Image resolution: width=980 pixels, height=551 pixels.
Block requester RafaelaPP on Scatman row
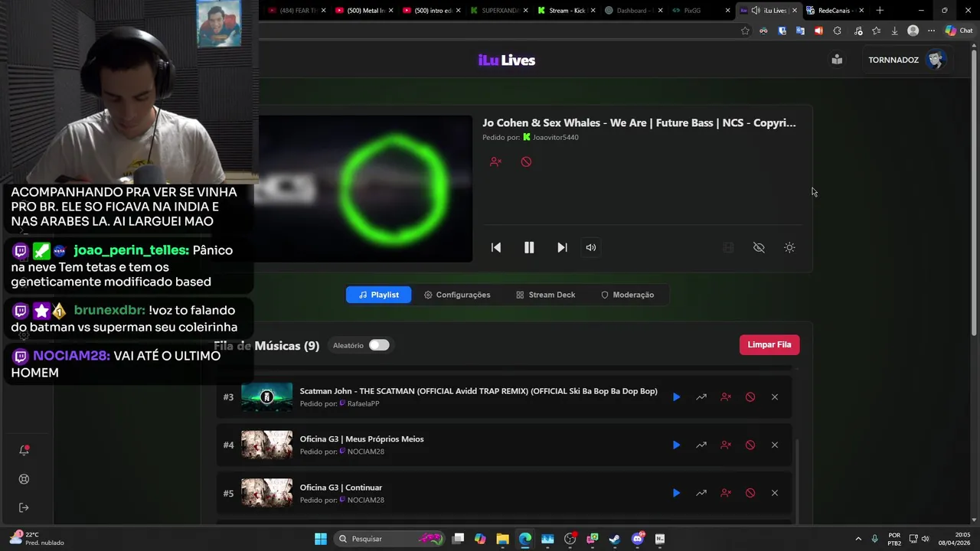pyautogui.click(x=726, y=397)
